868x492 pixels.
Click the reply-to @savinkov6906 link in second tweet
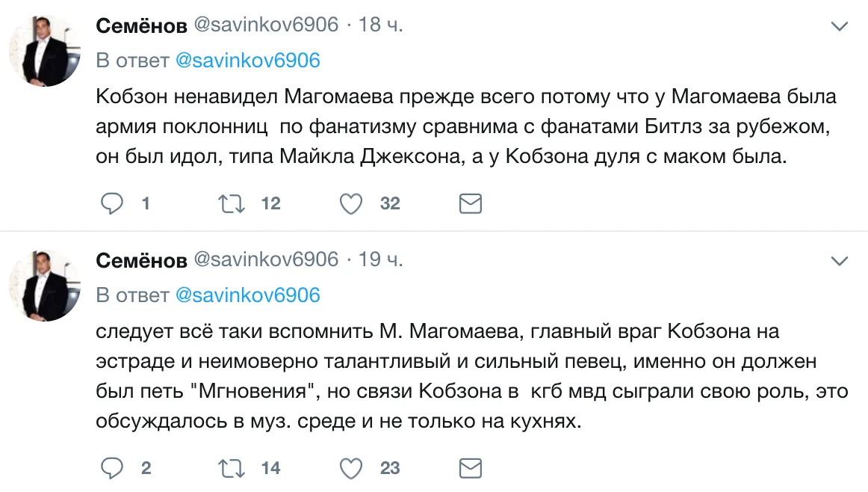point(247,295)
